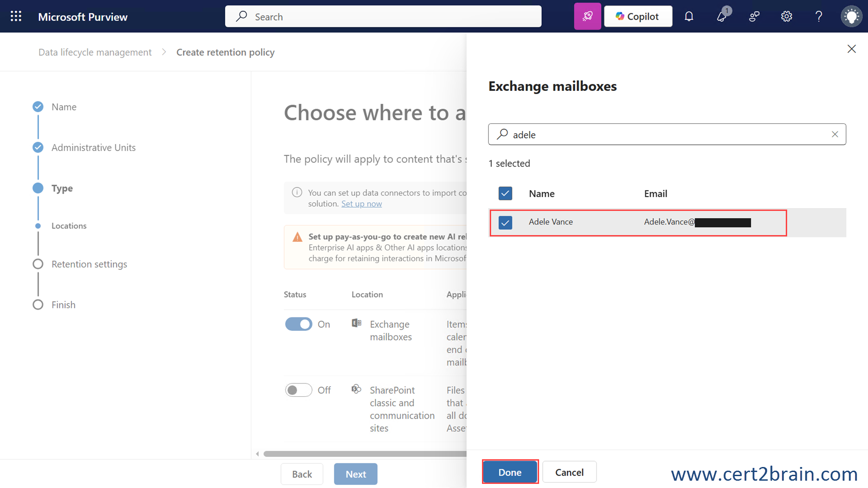Turn off the Exchange mailboxes toggle
868x488 pixels.
tap(298, 324)
